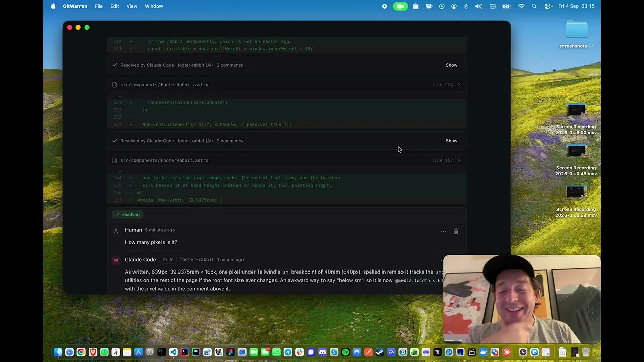Open Control Center
This screenshot has width=644, height=362.
[547, 6]
